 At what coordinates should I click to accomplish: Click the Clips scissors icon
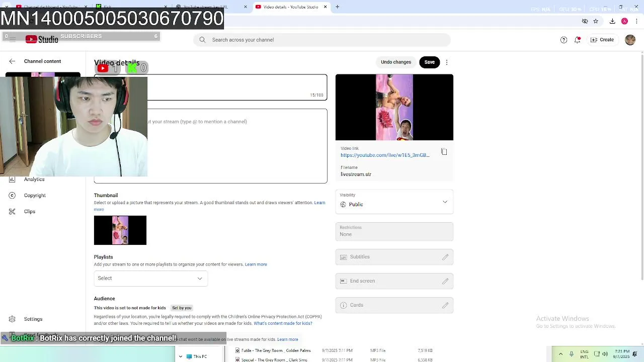(12, 212)
